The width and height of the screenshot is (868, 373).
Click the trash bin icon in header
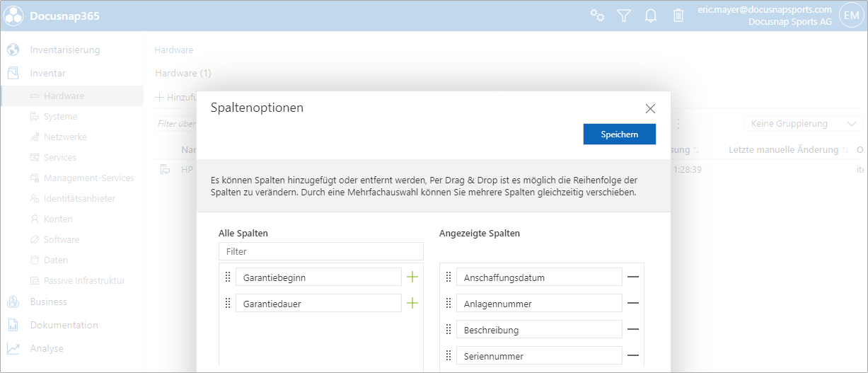tap(678, 16)
